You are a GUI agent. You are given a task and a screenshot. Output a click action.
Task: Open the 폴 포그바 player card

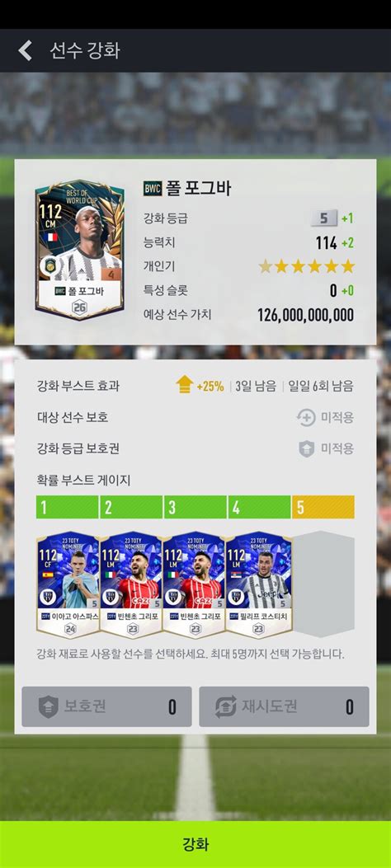point(79,249)
